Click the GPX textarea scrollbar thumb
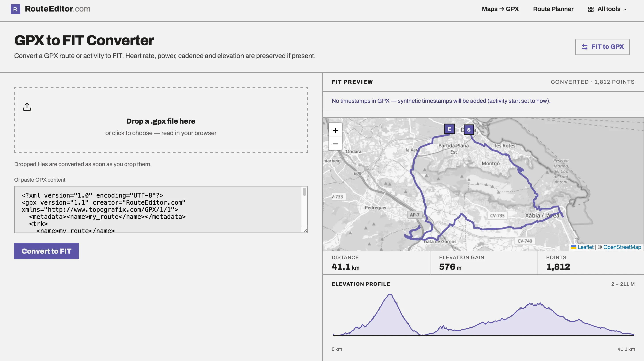644x361 pixels. point(304,192)
